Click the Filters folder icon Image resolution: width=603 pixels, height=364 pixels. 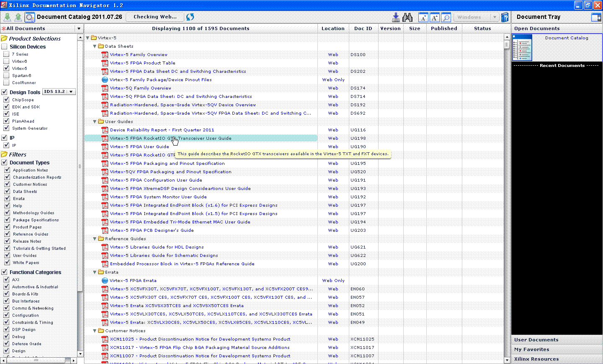(x=4, y=154)
